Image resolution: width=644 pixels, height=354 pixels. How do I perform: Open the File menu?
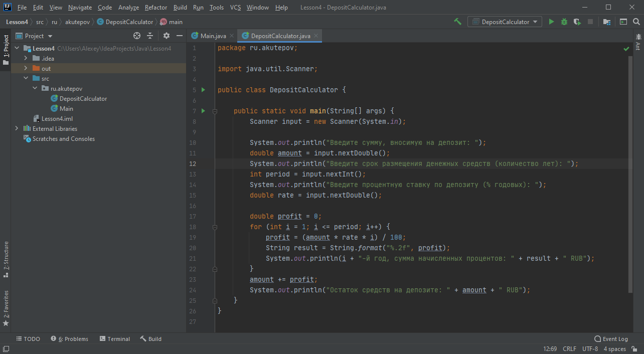coord(22,8)
